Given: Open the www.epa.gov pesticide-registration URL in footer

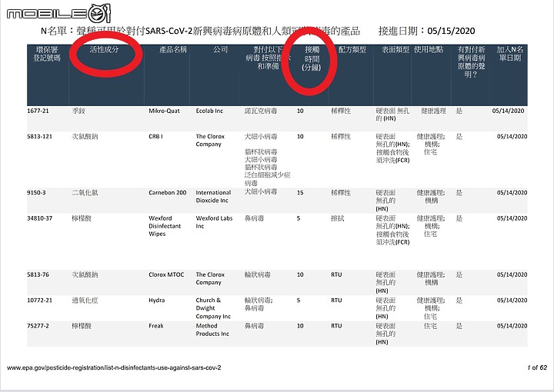Looking at the screenshot, I should pyautogui.click(x=114, y=367).
